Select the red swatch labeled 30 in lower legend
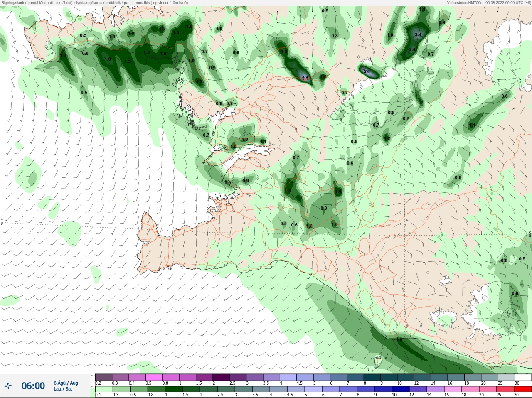 522,389
